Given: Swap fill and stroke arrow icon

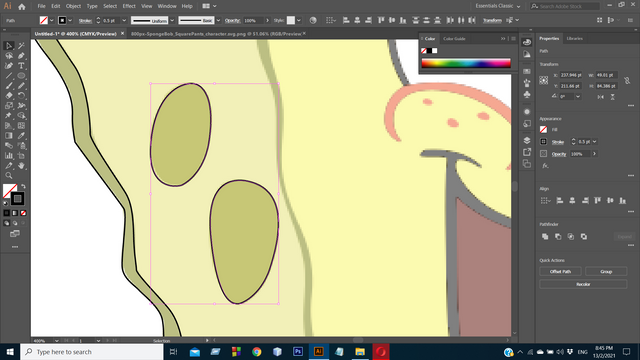Looking at the screenshot, I should coord(23,187).
